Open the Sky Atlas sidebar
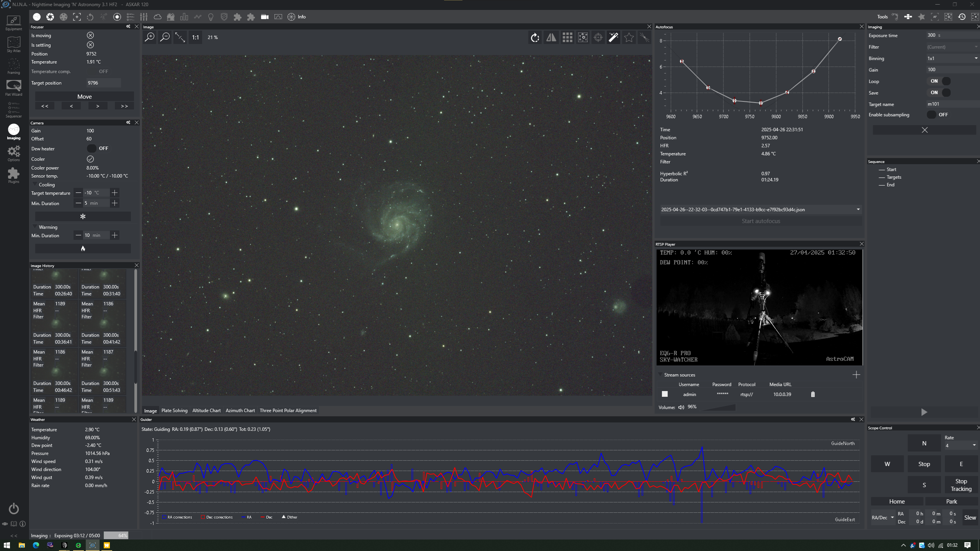Image resolution: width=980 pixels, height=551 pixels. click(14, 44)
